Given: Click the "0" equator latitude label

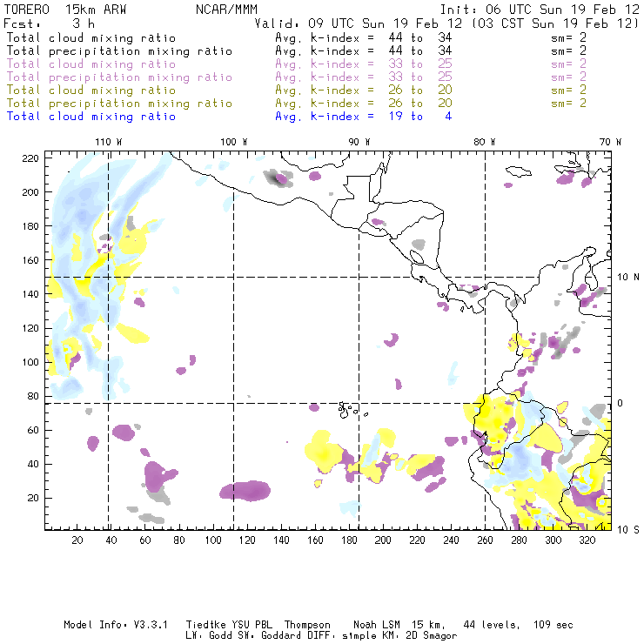Looking at the screenshot, I should (620, 403).
